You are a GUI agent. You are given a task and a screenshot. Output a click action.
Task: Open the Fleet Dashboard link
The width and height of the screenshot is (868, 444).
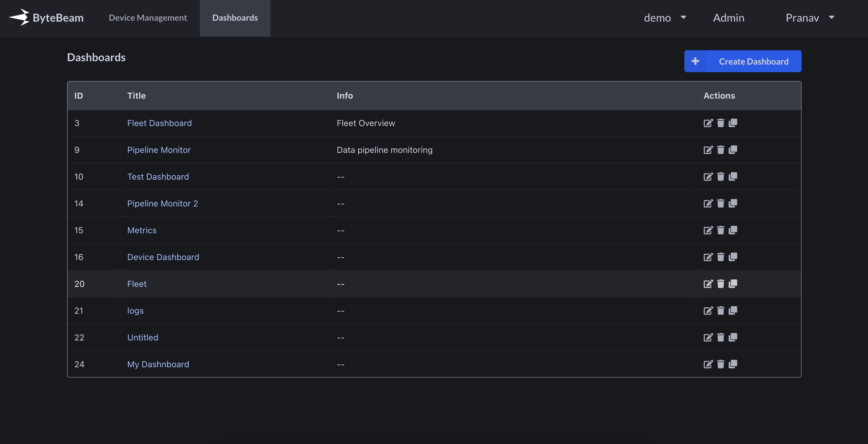click(159, 123)
